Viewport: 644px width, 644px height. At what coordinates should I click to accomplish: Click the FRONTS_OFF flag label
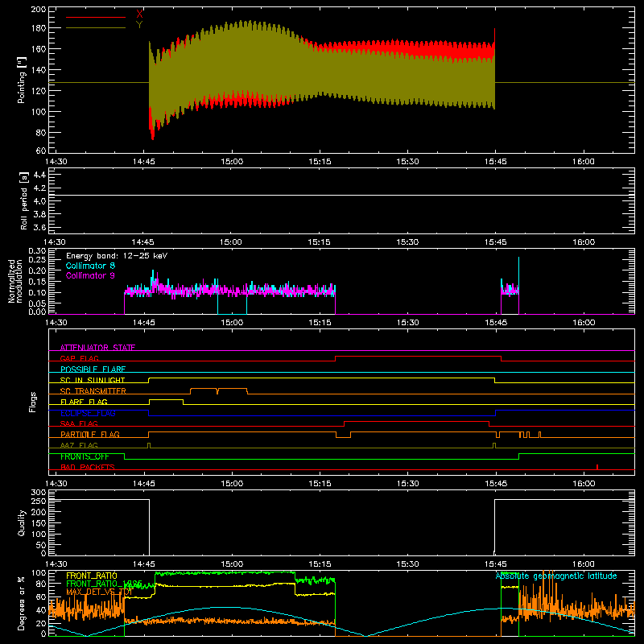85,456
